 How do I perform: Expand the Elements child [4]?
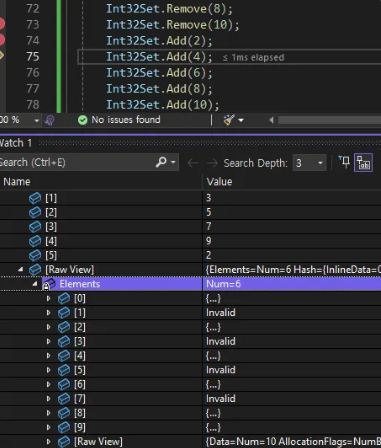(x=49, y=356)
